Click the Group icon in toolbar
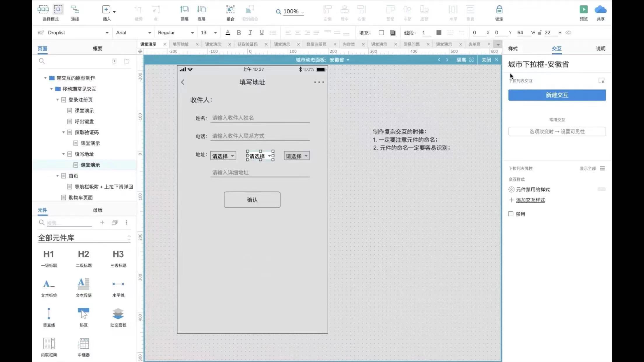644x362 pixels. click(230, 10)
